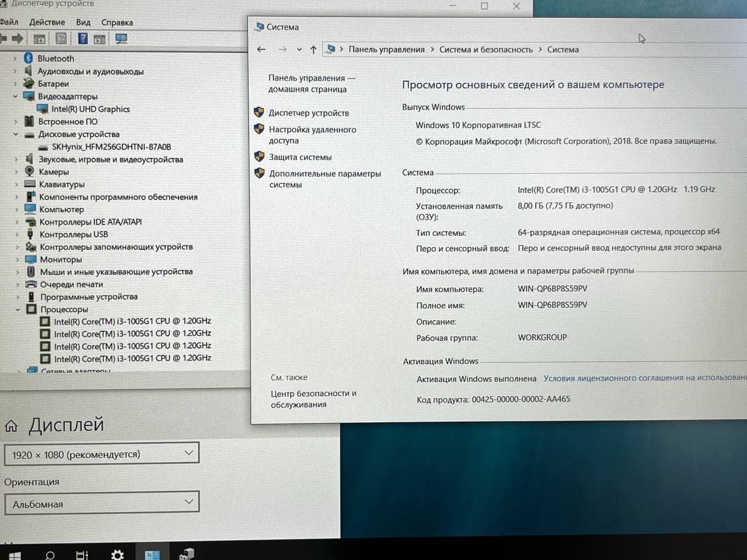
Task: Open Дополнительные параметры системы link
Action: 324,178
